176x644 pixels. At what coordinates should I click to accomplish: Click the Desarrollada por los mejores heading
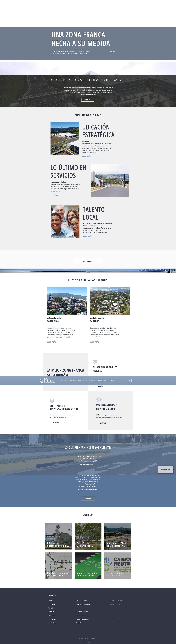tap(105, 369)
